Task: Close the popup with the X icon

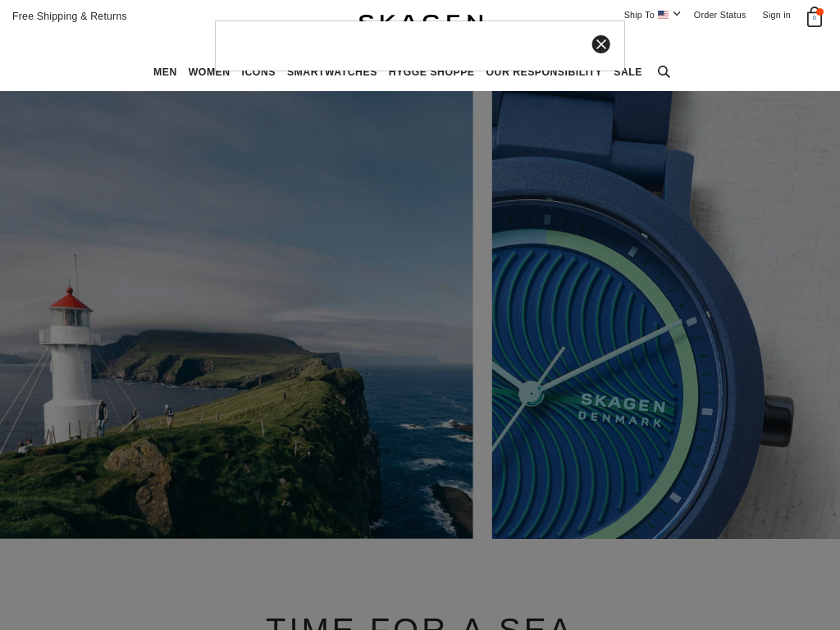Action: 600,44
